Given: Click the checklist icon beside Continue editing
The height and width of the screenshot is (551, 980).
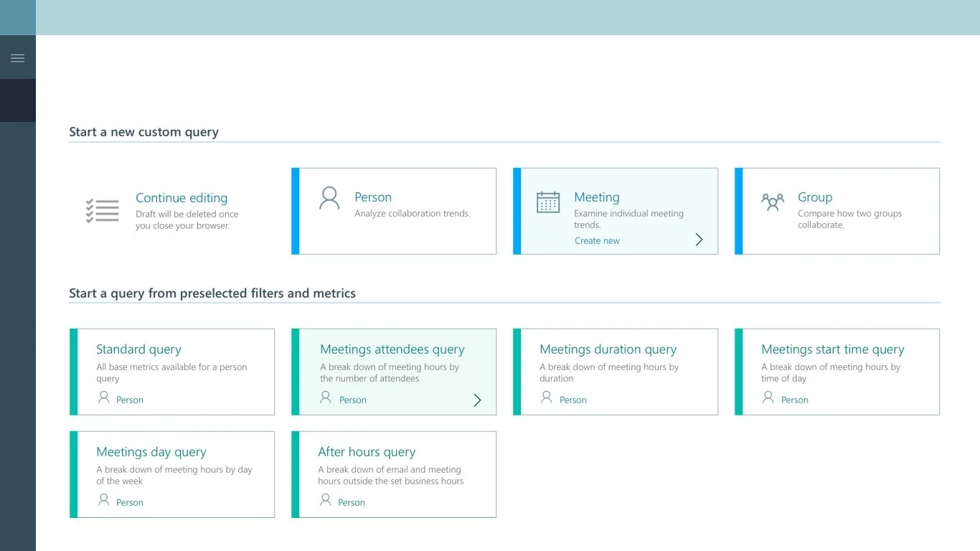Looking at the screenshot, I should 101,210.
